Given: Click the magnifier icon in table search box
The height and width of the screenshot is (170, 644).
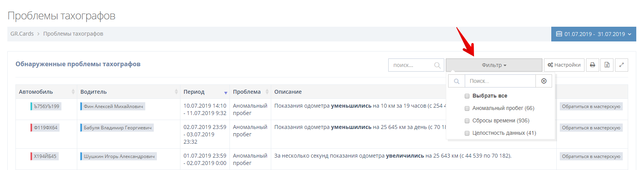Looking at the screenshot, I should click(x=437, y=65).
